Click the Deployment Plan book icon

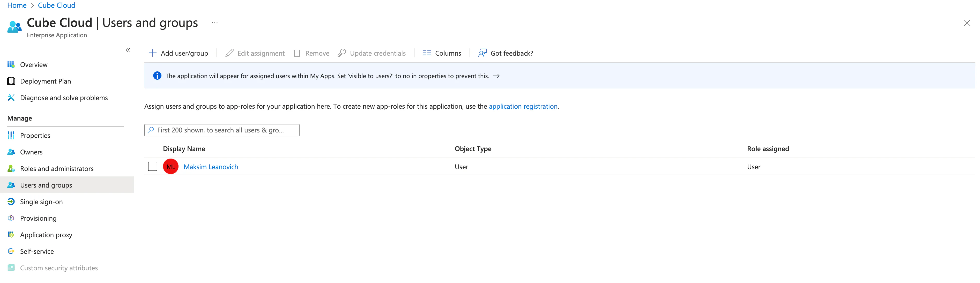coord(11,81)
